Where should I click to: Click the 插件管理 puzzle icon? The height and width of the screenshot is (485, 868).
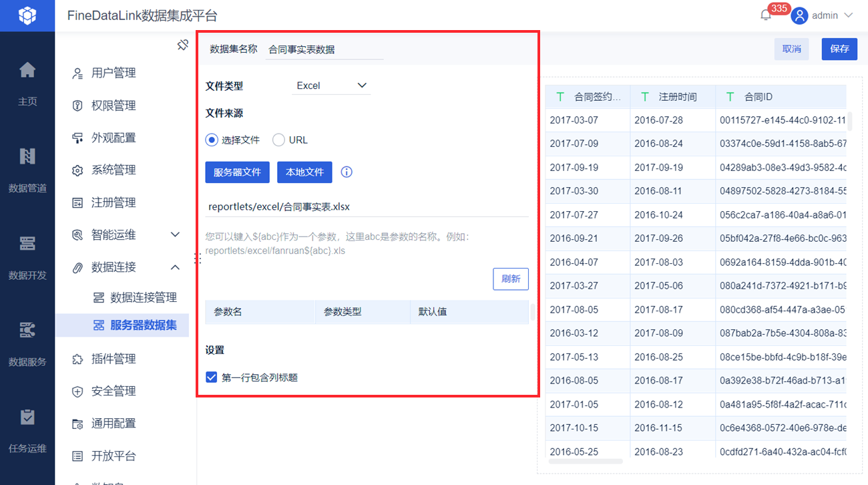[x=77, y=359]
